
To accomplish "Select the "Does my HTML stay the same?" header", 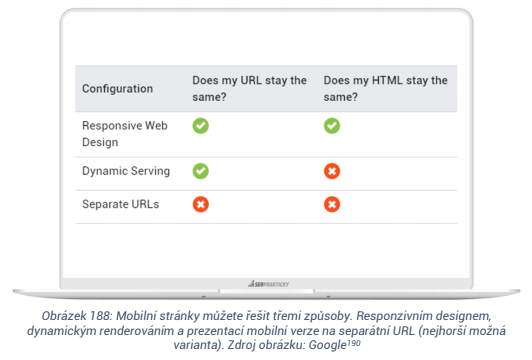I will [x=385, y=89].
